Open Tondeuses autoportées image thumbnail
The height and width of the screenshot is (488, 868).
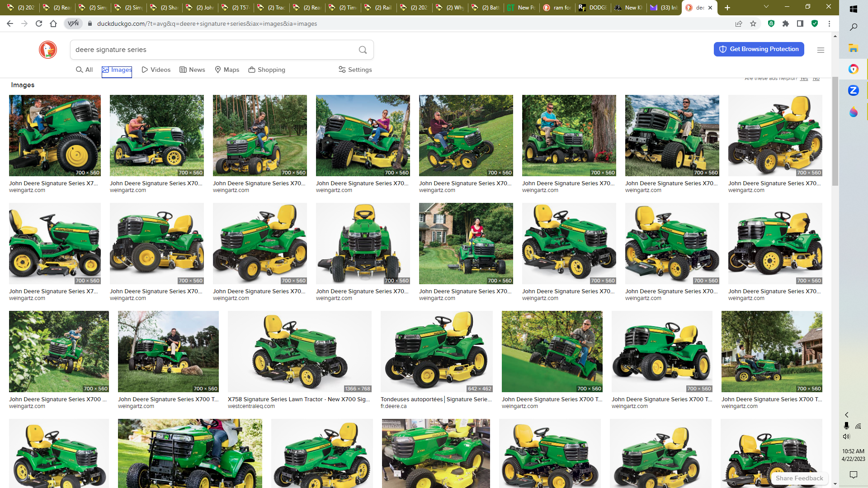click(437, 352)
